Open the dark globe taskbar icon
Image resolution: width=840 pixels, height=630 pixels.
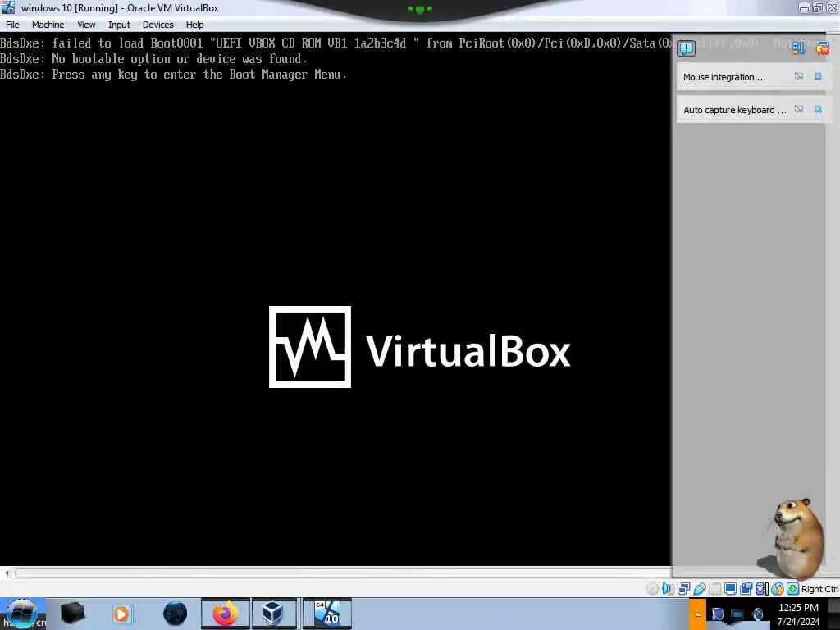[x=176, y=614]
